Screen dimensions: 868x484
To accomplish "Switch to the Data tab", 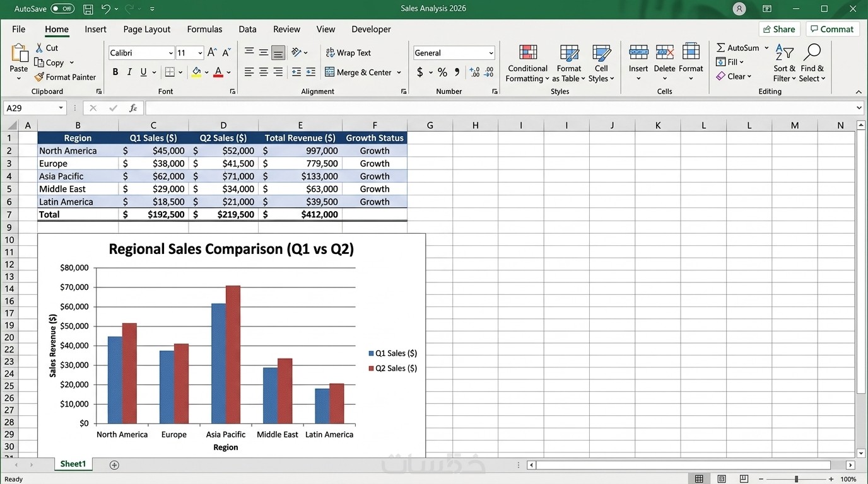I will (247, 29).
